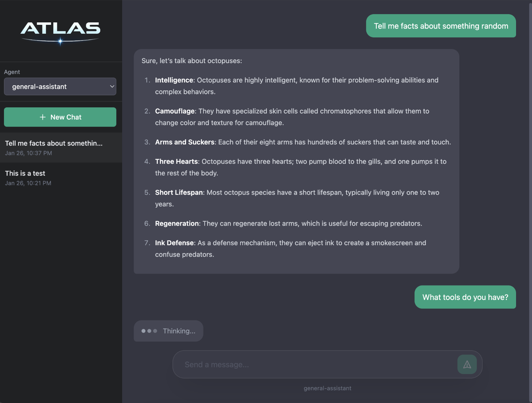Expand the agent list to change agents
The image size is (532, 403).
pos(60,86)
